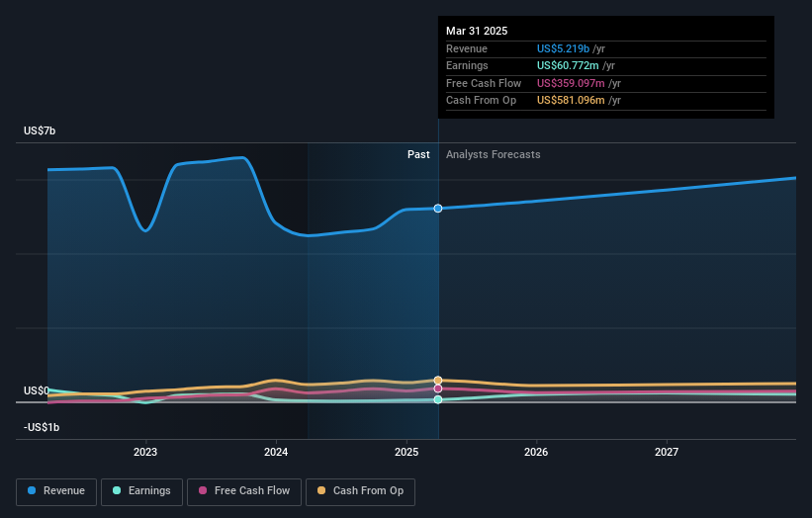Toggle the Free Cash Flow legend button
The image size is (812, 518).
244,491
